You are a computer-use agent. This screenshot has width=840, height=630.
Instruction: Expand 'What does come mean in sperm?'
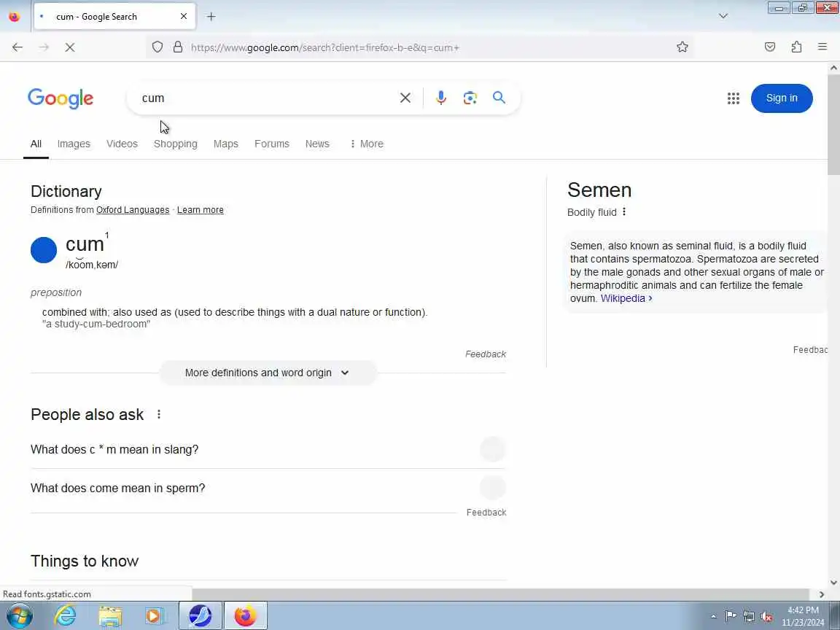tap(268, 488)
